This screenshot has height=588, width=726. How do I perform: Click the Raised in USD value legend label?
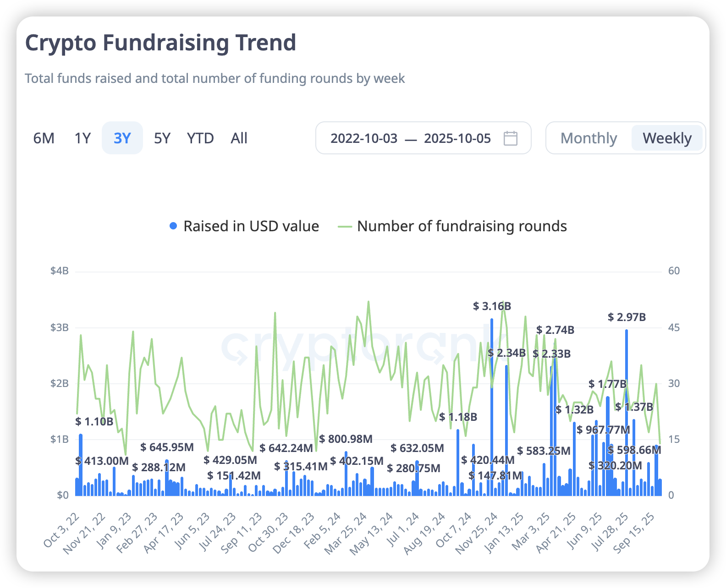tap(251, 226)
